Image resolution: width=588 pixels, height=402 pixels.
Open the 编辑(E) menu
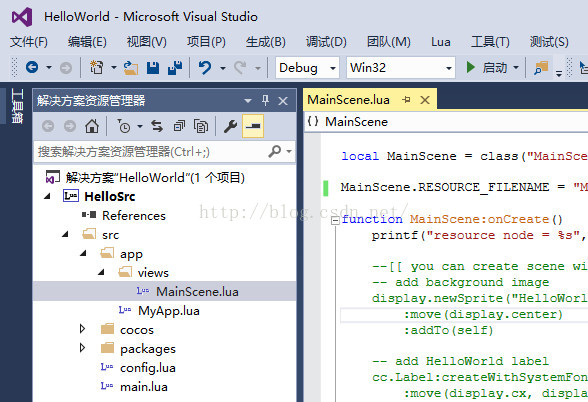[x=87, y=42]
